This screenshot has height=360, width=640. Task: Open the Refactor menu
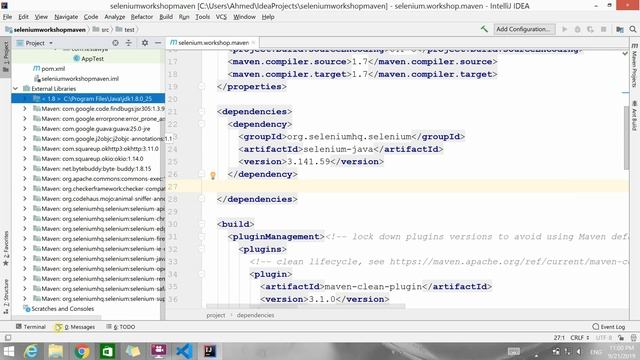142,17
